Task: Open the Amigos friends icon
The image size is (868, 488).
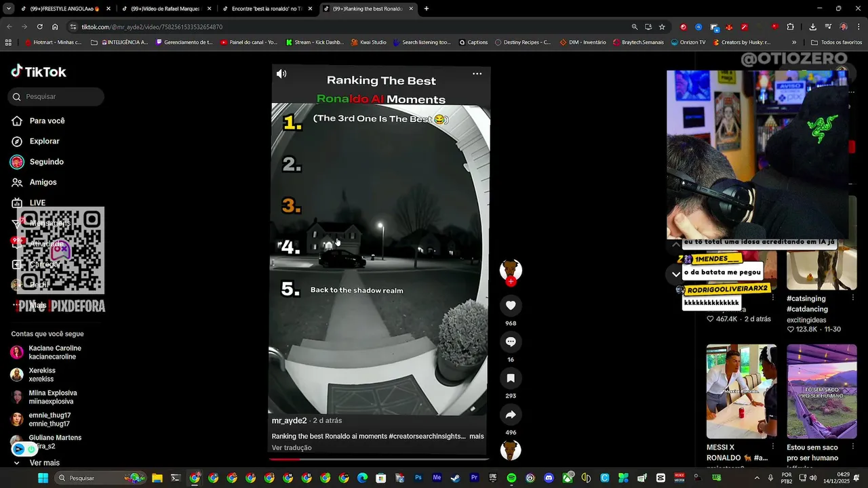Action: click(17, 182)
